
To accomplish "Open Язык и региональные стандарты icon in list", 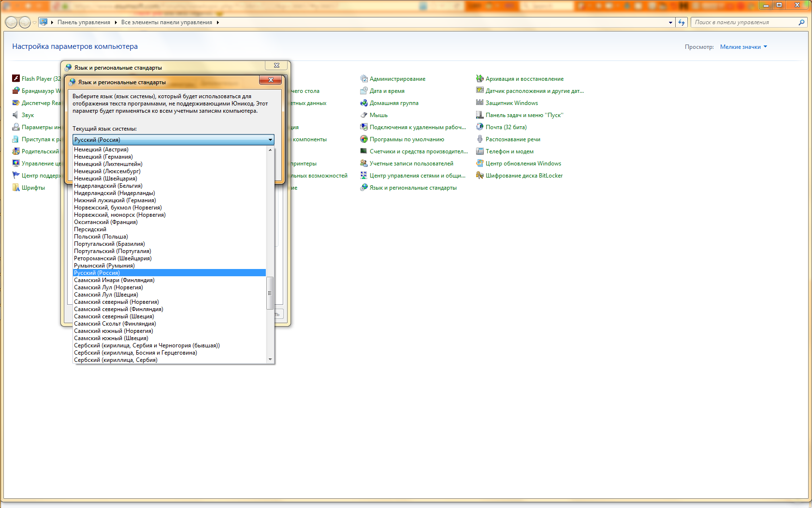I will tap(364, 187).
